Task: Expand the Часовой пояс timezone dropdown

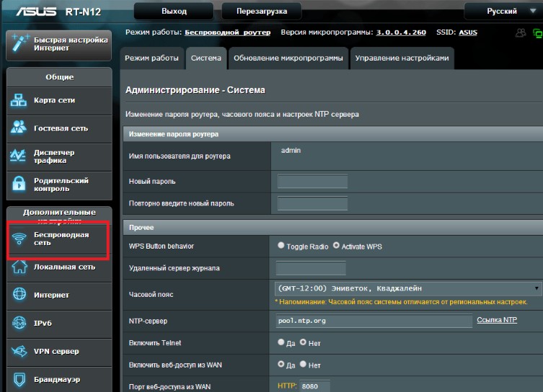Action: point(408,288)
